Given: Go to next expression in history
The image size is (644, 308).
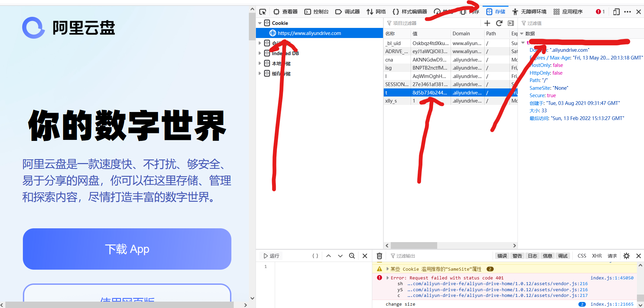Looking at the screenshot, I should click(340, 256).
